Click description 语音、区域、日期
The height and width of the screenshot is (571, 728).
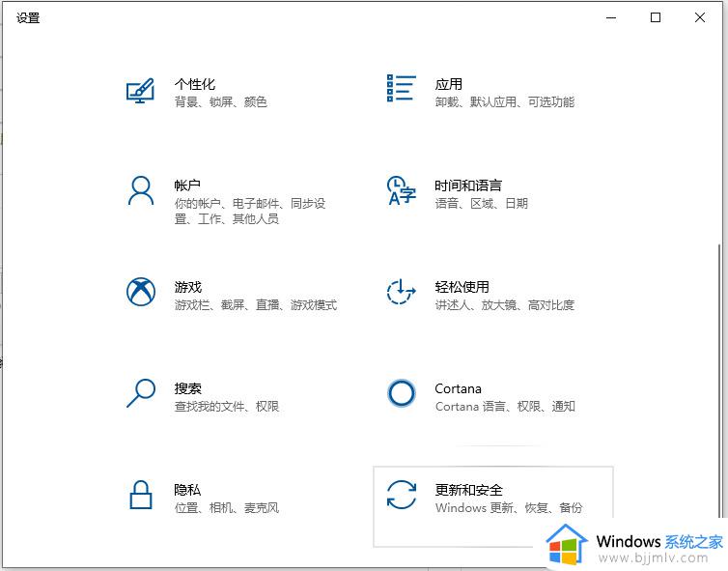click(x=482, y=203)
